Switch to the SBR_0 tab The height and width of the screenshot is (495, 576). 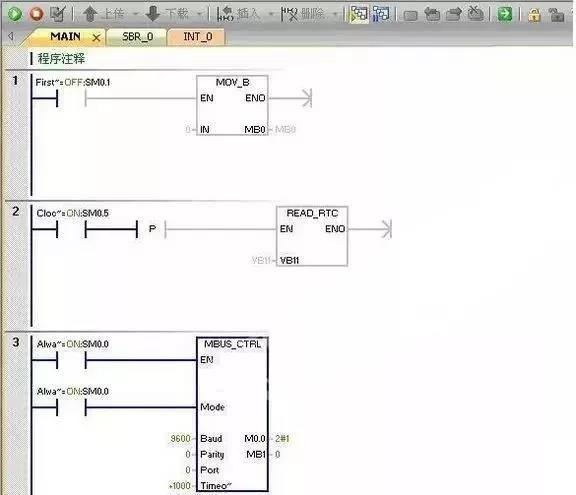pyautogui.click(x=137, y=37)
